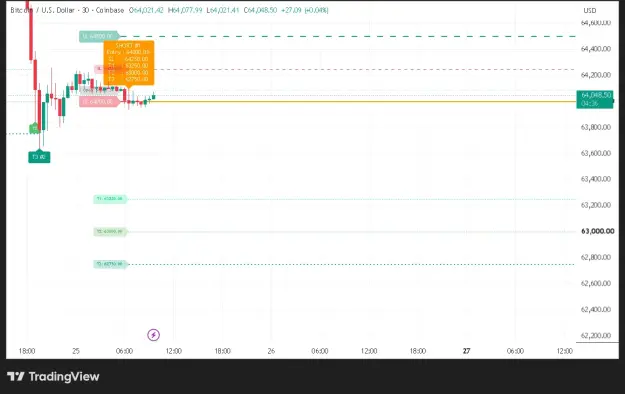
Task: Open the Bitcoin / U.S. Dollar symbol title
Action: 67,10
